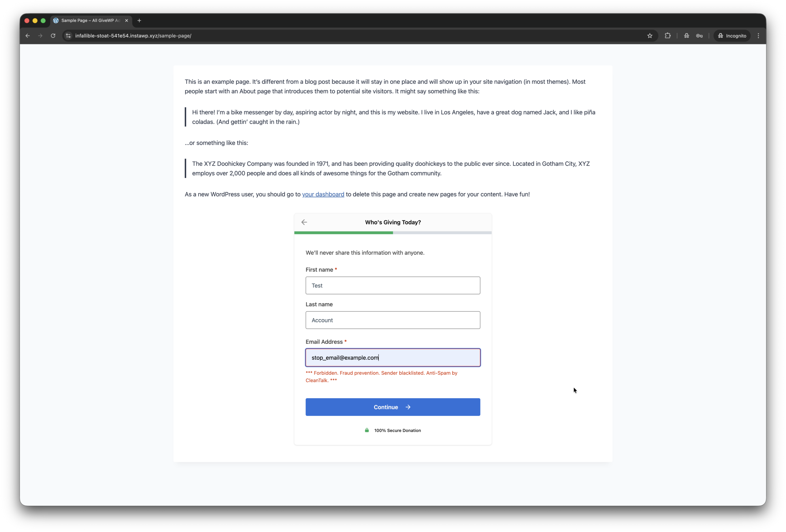The height and width of the screenshot is (532, 786).
Task: Open site information icon in address bar
Action: [68, 36]
